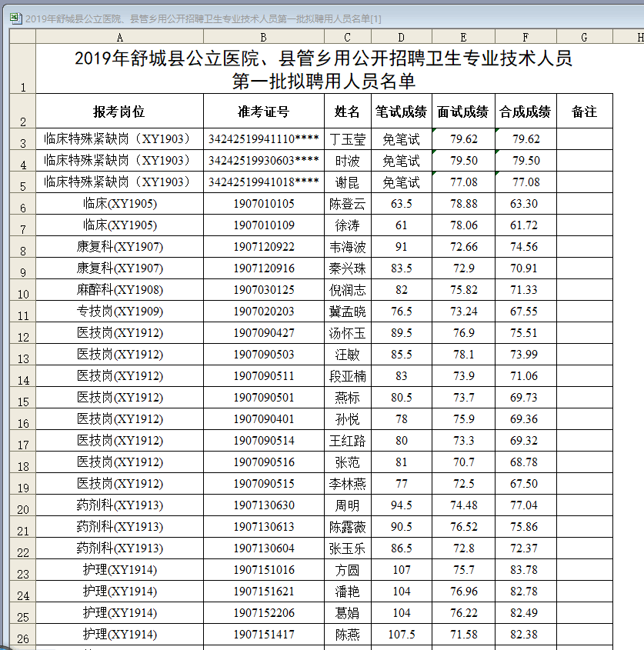This screenshot has height=650, width=644.
Task: Click the 报考岗位 header cell
Action: click(x=120, y=111)
